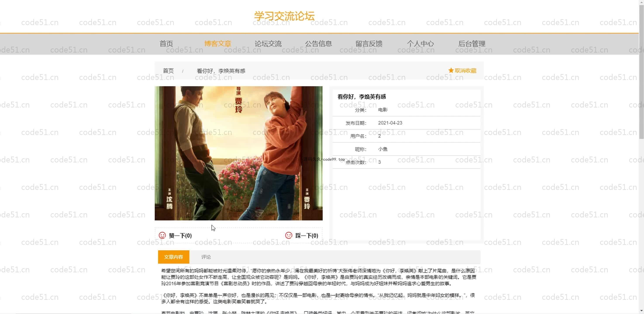Viewport: 644px width, 314px height.
Task: Click article heading 看你好，李焕英有感
Action: pos(362,97)
